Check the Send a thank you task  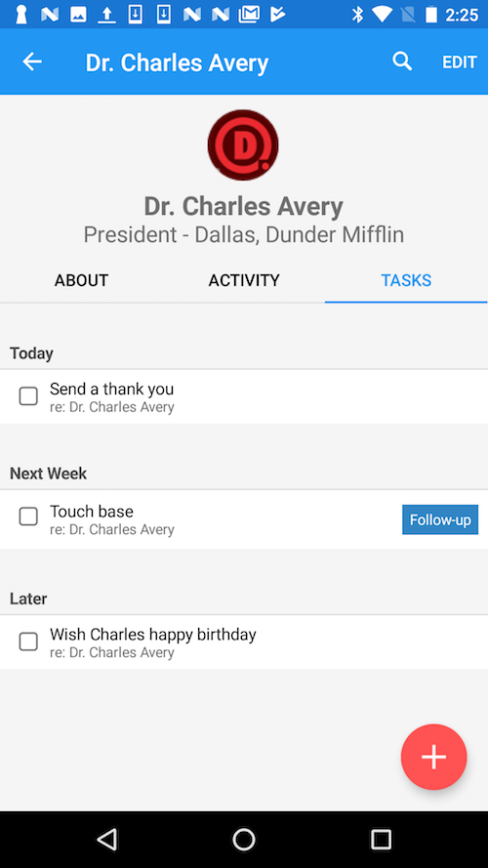pos(28,396)
